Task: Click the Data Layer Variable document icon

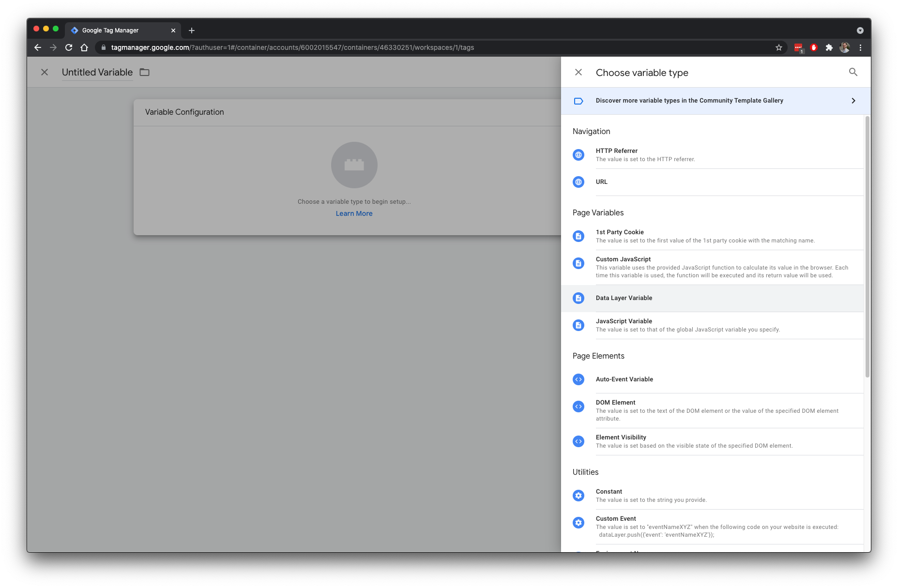Action: [x=578, y=298]
